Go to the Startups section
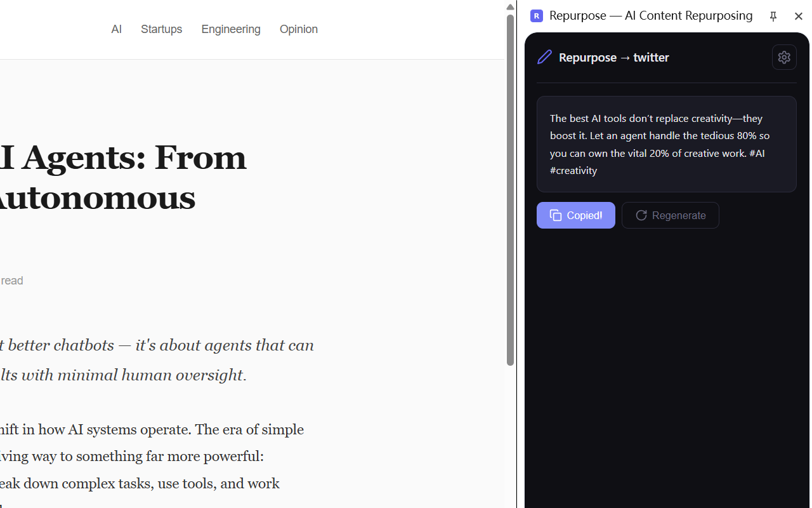Image resolution: width=812 pixels, height=508 pixels. [161, 29]
